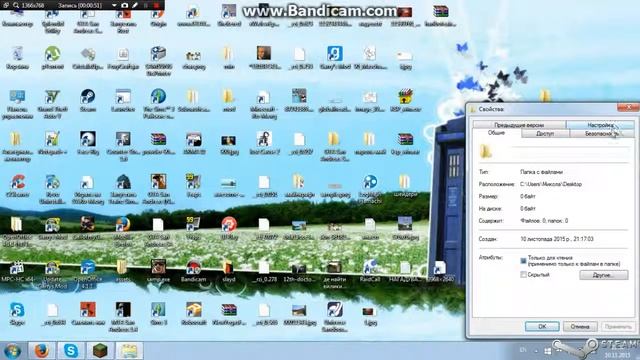Click the magnifier icon in the Bandicam bar
Viewport: 640px width, 360px height.
16,5
